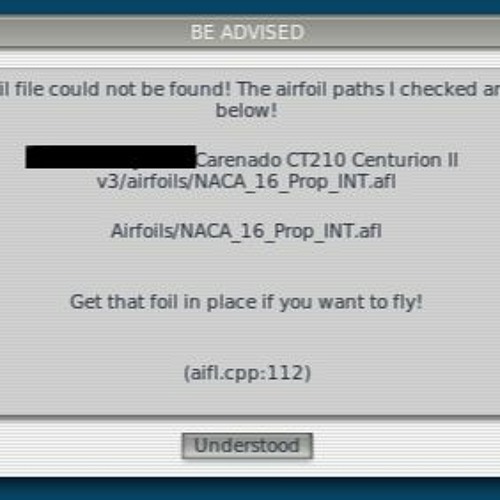500x500 pixels.
Task: Click the '(aifl.cpp:112)' source reference
Action: click(247, 373)
